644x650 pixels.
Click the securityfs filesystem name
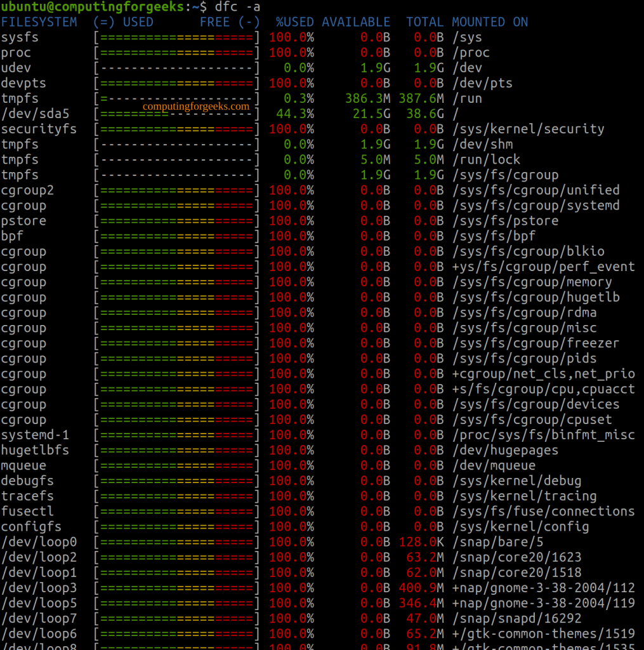(x=39, y=129)
